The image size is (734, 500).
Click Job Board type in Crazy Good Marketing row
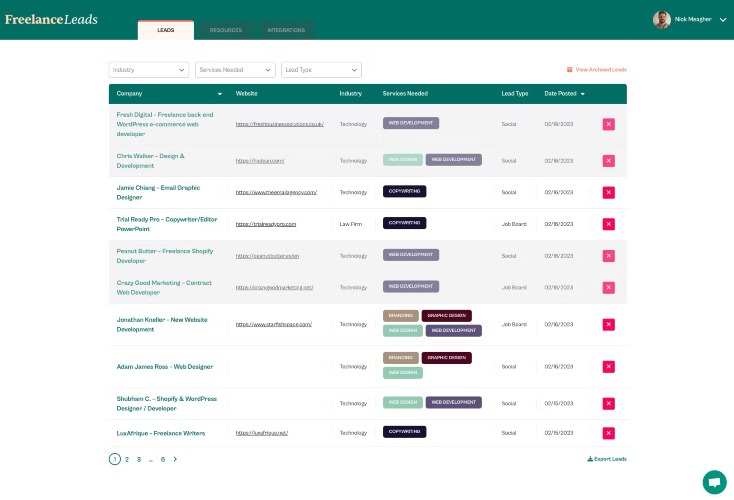point(514,287)
